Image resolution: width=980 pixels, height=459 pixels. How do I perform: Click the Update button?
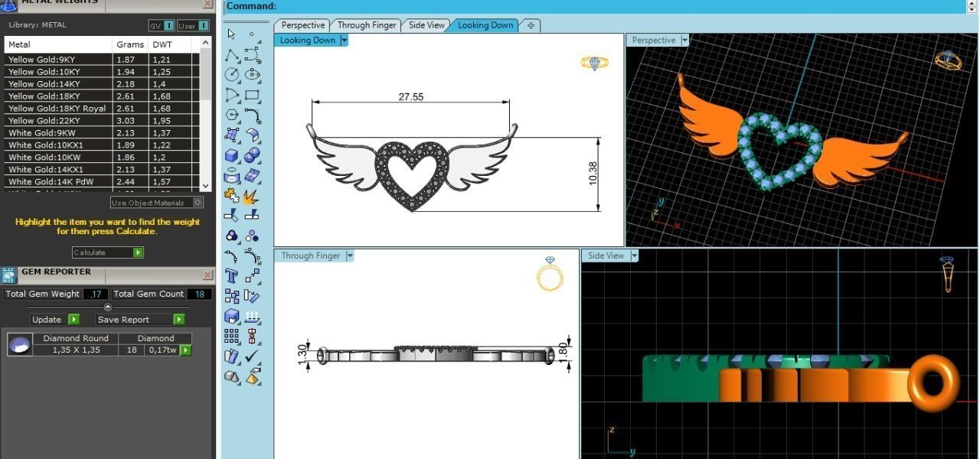pos(55,320)
